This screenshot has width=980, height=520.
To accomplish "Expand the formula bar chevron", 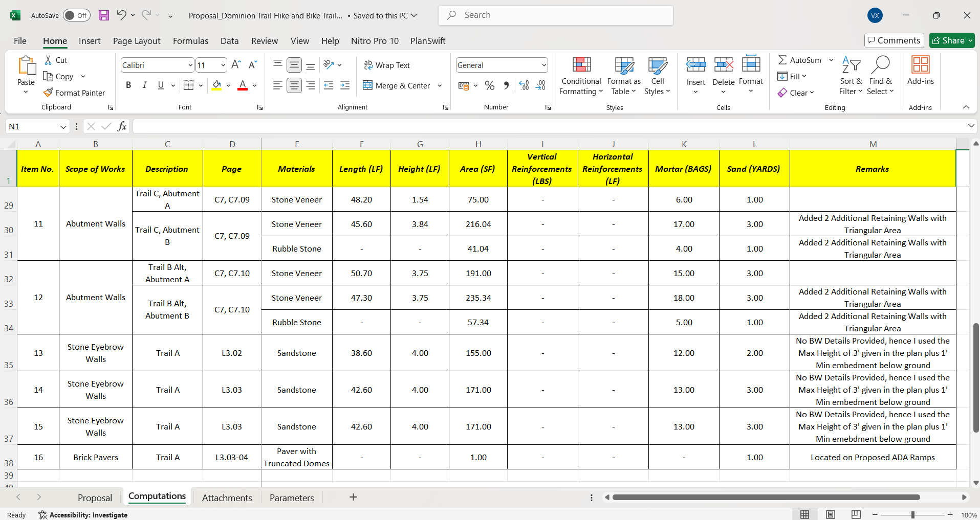I will tap(971, 126).
